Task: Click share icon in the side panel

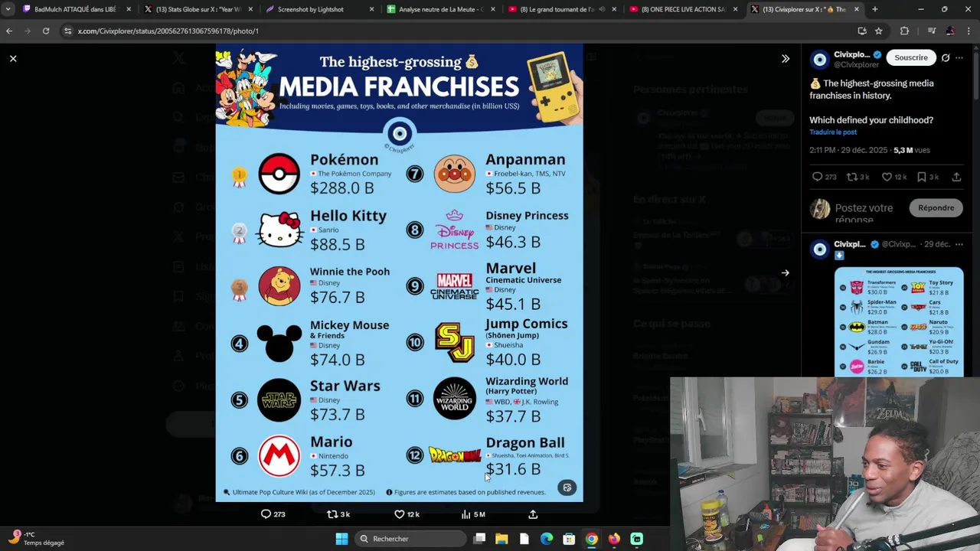Action: pos(956,177)
